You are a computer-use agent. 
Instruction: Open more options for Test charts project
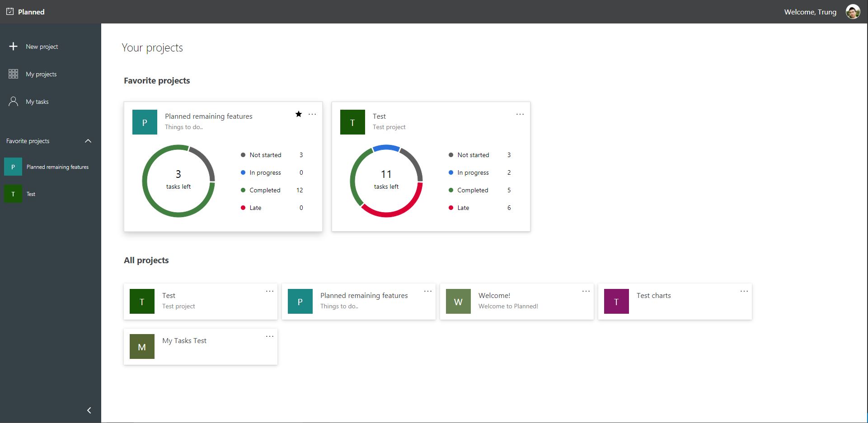coord(744,291)
